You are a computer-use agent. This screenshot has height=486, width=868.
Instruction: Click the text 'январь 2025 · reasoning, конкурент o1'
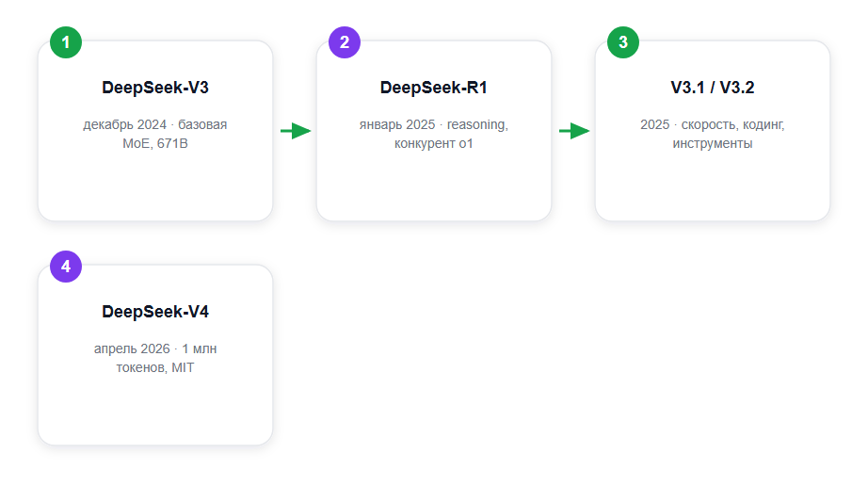pyautogui.click(x=433, y=134)
